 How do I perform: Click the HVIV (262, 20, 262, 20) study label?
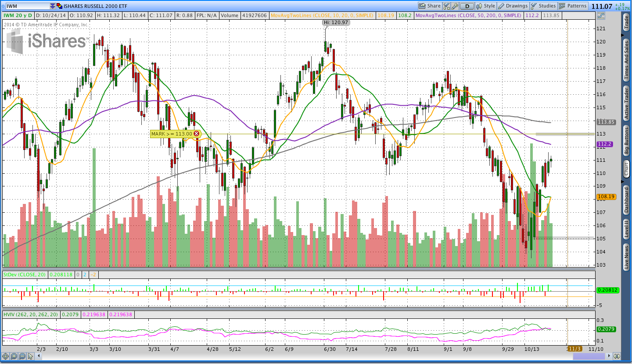coord(31,314)
